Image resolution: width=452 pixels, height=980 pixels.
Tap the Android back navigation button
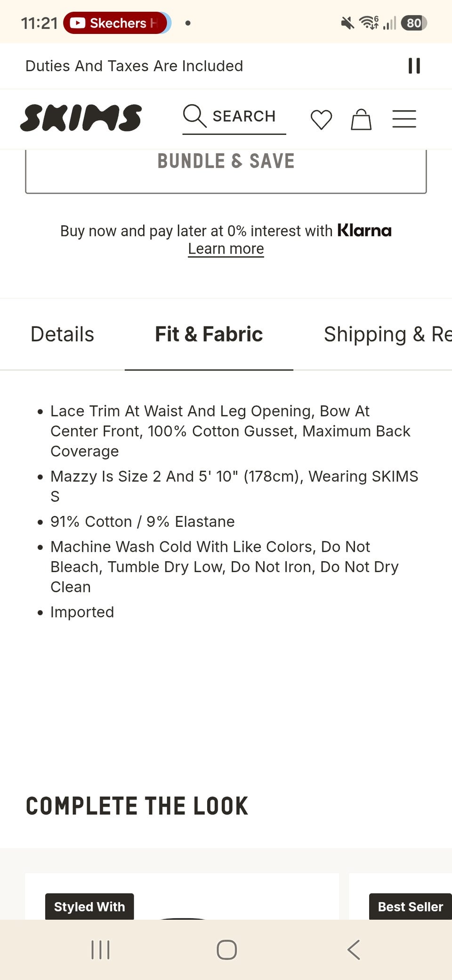click(x=354, y=949)
